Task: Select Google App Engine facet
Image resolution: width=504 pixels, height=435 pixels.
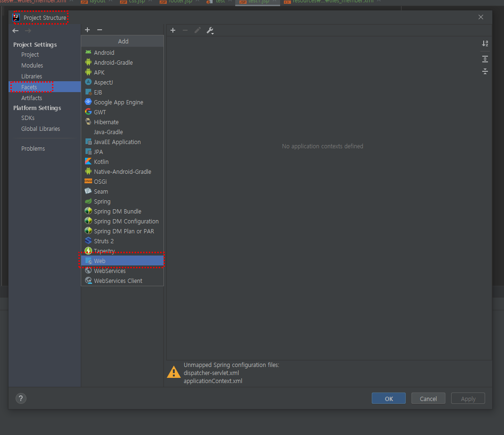Action: [x=122, y=102]
